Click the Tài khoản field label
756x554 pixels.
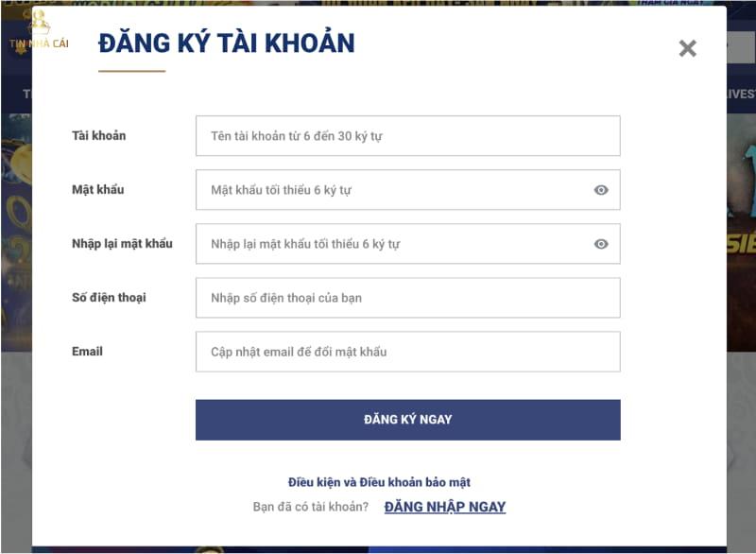coord(98,135)
